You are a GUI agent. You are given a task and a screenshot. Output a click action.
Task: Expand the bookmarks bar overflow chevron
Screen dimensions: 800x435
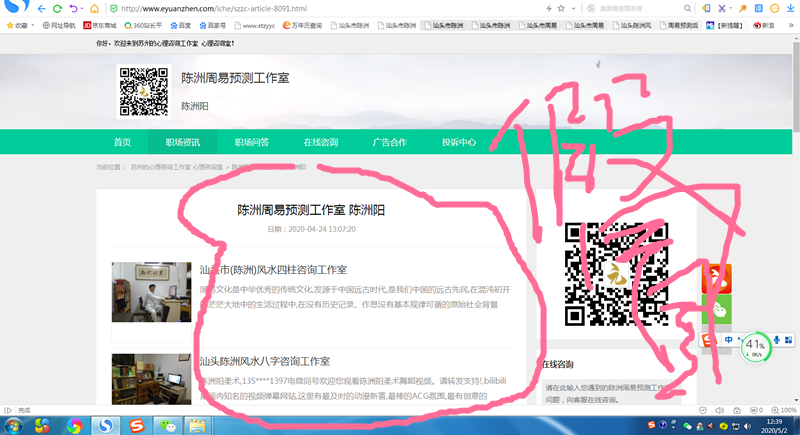791,25
